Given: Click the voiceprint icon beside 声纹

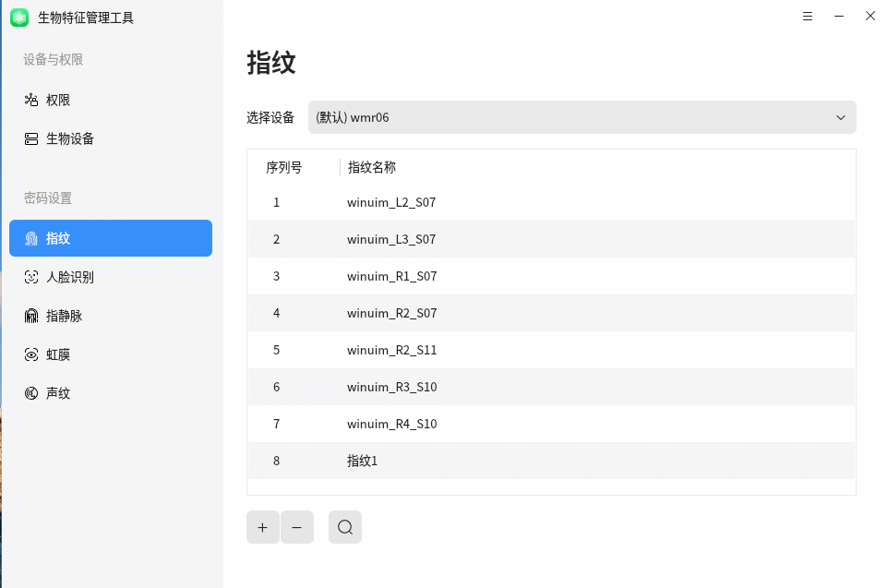Looking at the screenshot, I should [31, 393].
